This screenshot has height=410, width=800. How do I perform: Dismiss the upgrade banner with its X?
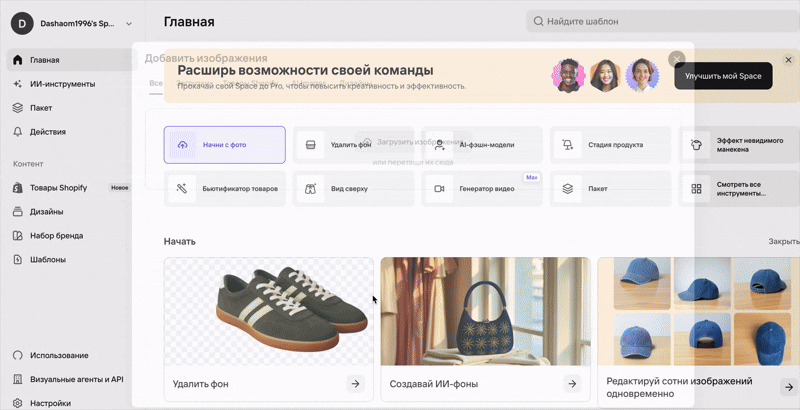tap(788, 60)
